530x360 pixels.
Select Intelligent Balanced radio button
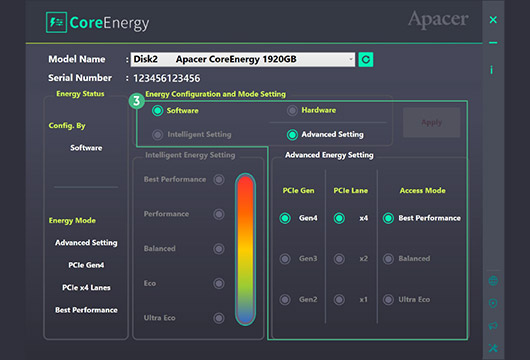click(219, 249)
